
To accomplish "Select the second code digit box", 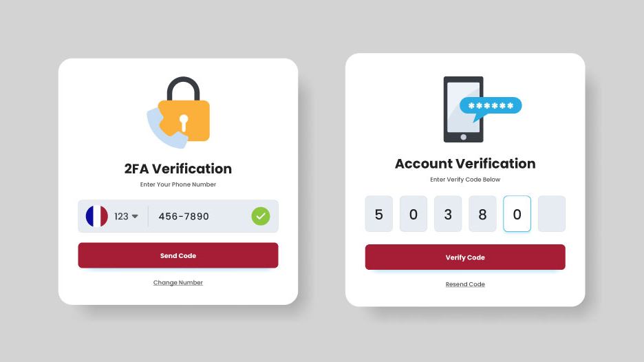I will (x=414, y=213).
